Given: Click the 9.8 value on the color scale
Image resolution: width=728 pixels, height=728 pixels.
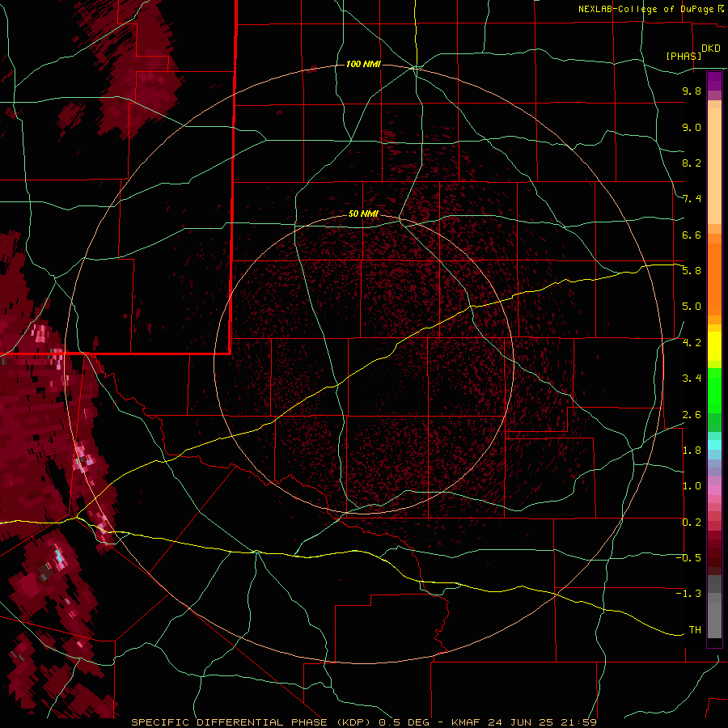Looking at the screenshot, I should [x=692, y=91].
